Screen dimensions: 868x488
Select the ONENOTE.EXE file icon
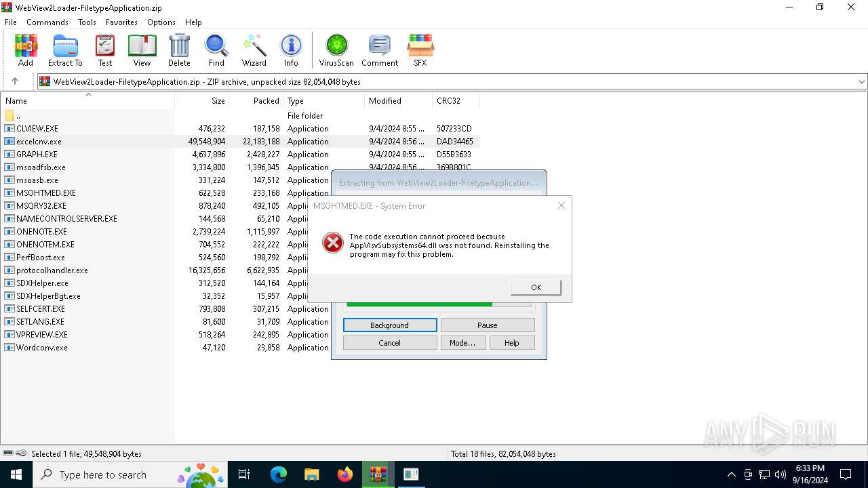click(9, 232)
